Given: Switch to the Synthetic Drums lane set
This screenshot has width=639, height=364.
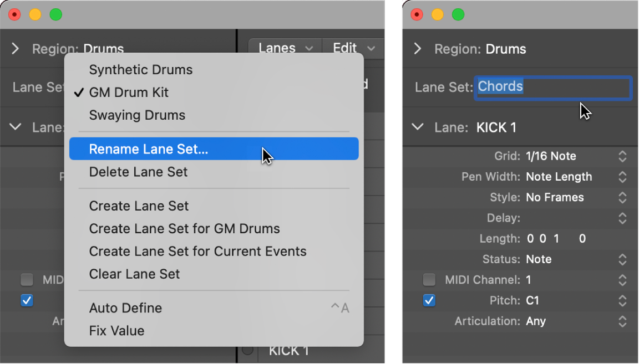Looking at the screenshot, I should point(140,70).
